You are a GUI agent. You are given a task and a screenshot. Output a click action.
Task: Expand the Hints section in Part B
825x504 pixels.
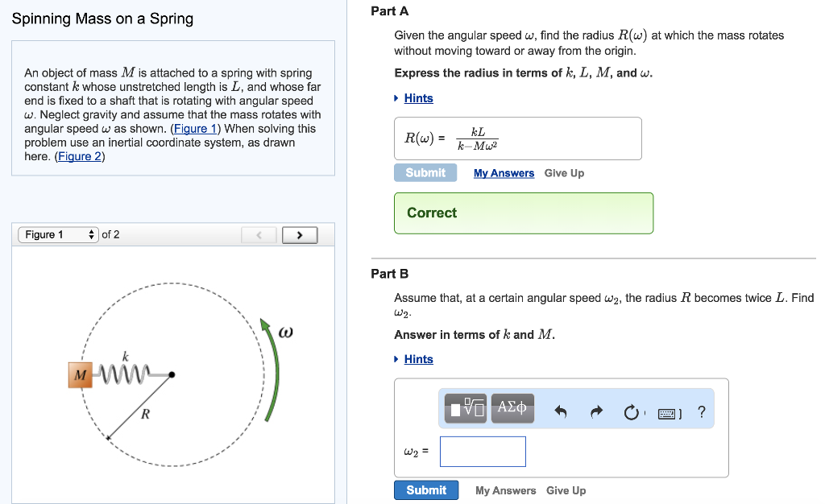[417, 359]
